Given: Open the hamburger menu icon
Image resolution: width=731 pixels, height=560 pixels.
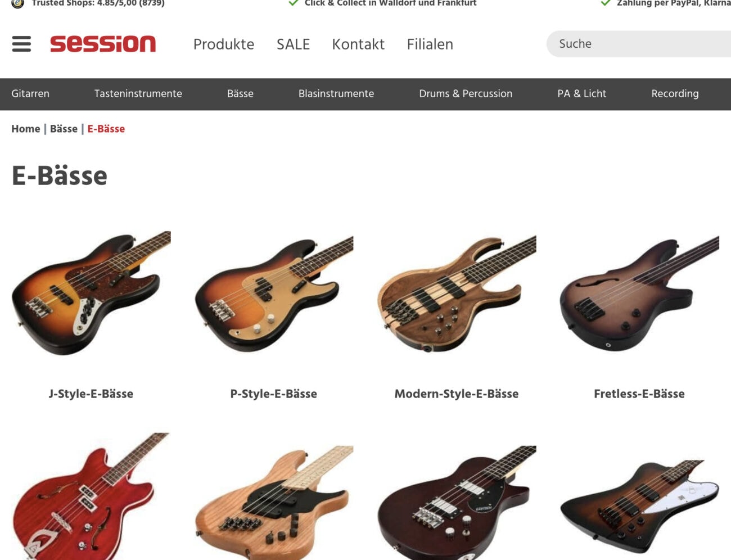Looking at the screenshot, I should (21, 44).
